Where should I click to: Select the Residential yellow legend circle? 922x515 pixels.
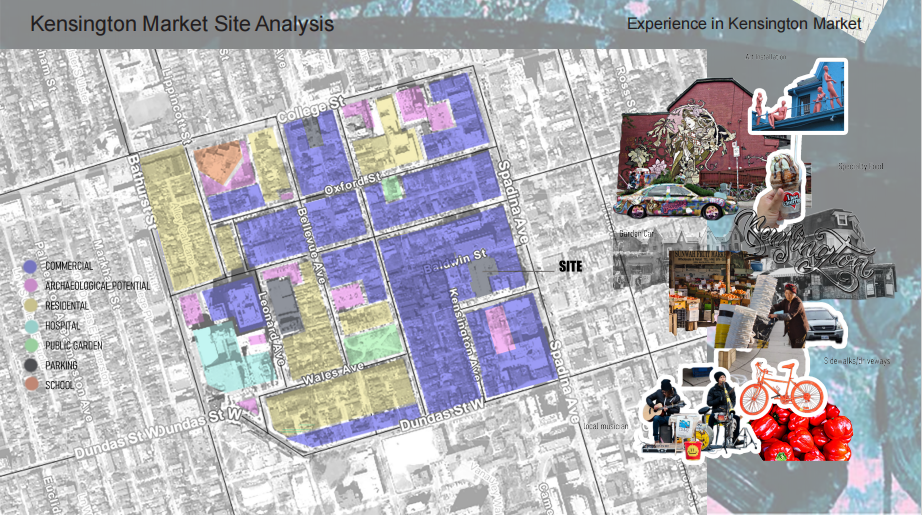click(31, 306)
